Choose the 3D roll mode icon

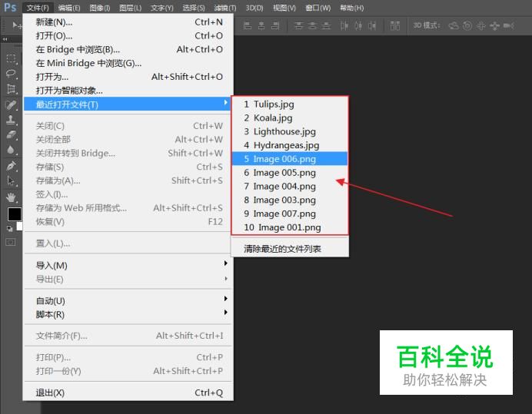point(467,25)
